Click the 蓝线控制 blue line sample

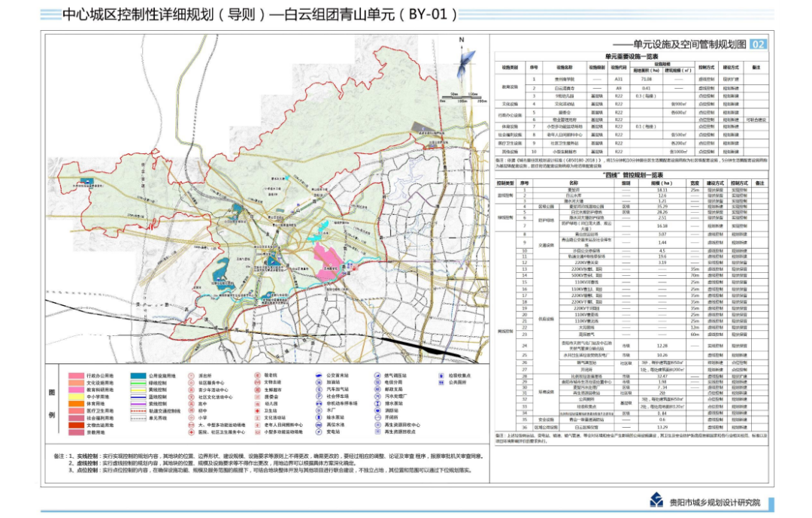click(x=138, y=397)
